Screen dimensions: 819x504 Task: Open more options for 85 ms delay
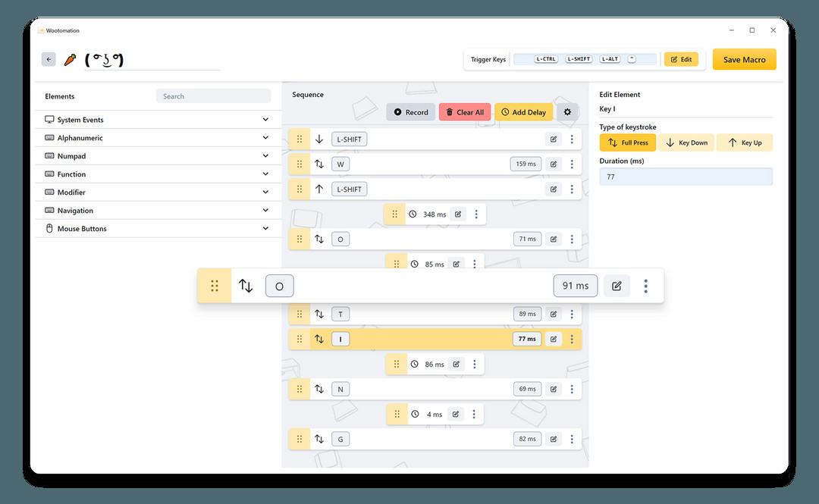click(474, 264)
